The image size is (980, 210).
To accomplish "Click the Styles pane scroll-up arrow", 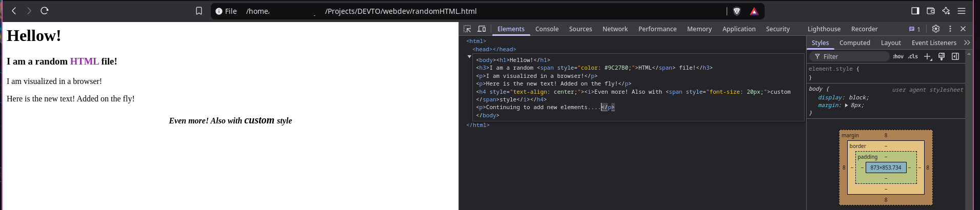I will [x=969, y=53].
